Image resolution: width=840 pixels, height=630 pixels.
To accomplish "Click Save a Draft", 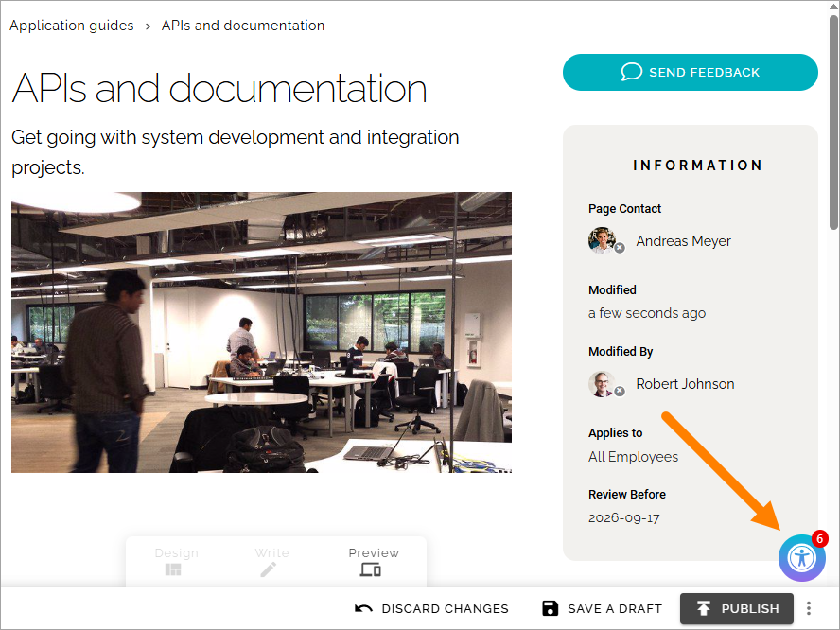I will pyautogui.click(x=603, y=608).
